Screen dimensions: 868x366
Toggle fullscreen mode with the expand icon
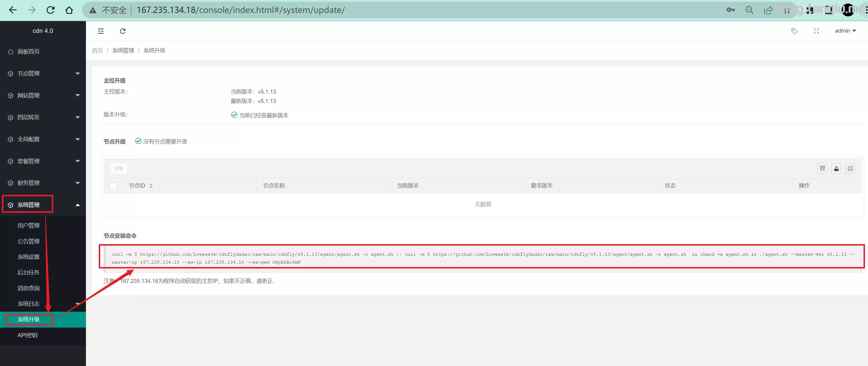click(816, 31)
